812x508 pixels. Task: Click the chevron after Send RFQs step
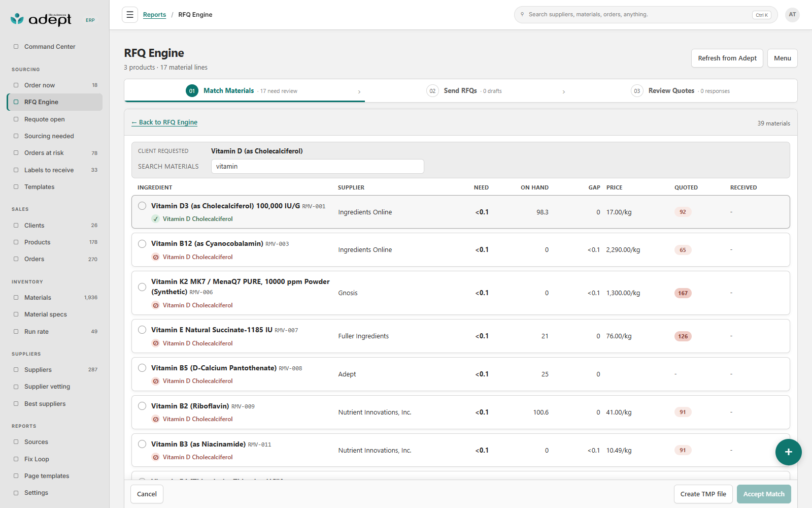pyautogui.click(x=564, y=92)
